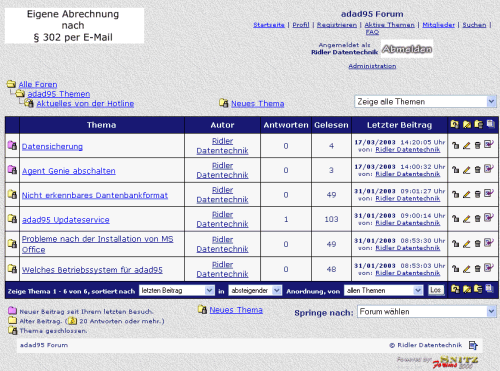
Task: Click the unlock icon in the Datensicherung row
Action: tap(455, 145)
